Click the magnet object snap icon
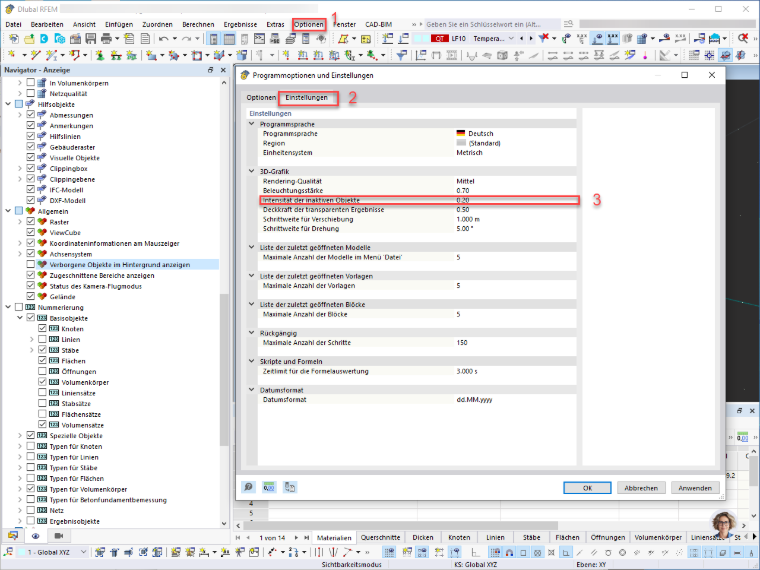Viewport: 760px width, 570px height. (x=509, y=552)
